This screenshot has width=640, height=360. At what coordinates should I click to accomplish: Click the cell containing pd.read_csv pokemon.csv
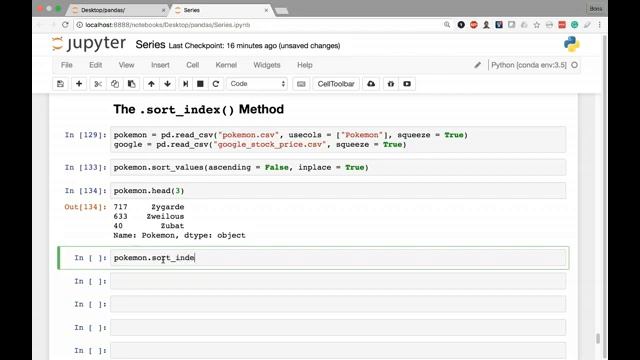pyautogui.click(x=338, y=140)
